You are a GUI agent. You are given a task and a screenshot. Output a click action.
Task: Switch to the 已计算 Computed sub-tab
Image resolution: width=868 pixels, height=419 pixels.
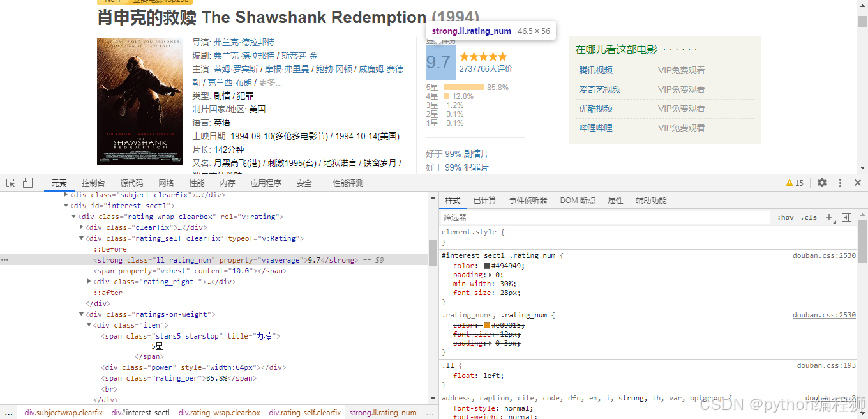click(484, 201)
